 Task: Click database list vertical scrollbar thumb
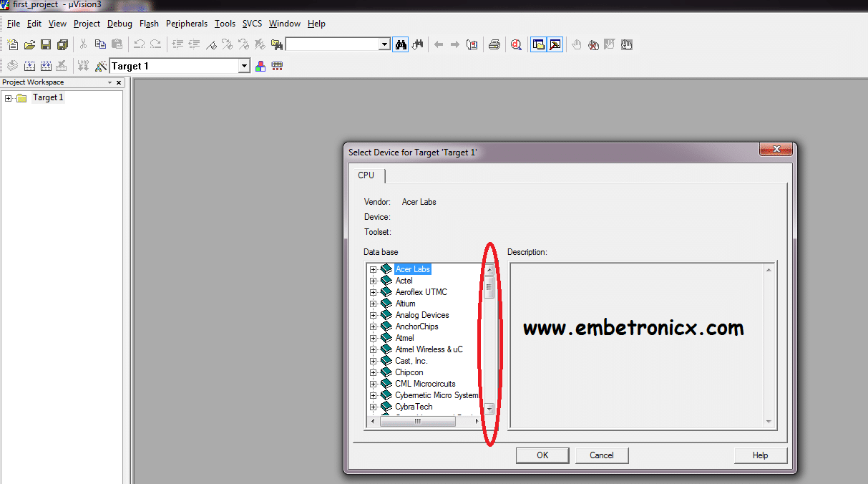click(489, 289)
